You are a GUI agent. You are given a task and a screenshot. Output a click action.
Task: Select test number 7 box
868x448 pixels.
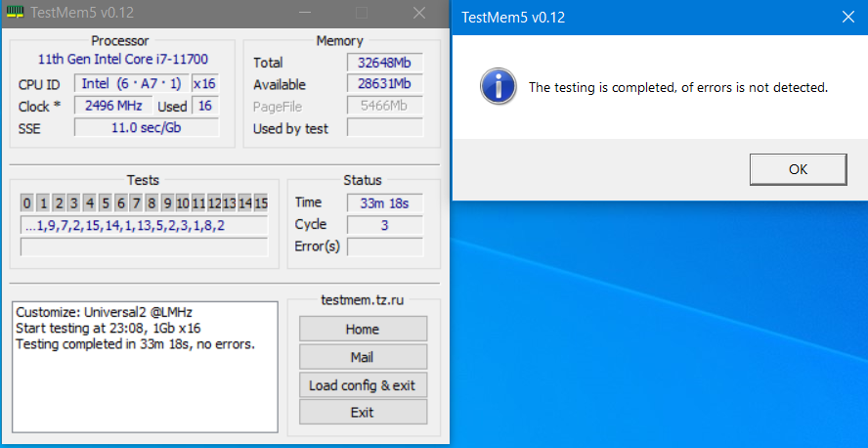[x=136, y=203]
